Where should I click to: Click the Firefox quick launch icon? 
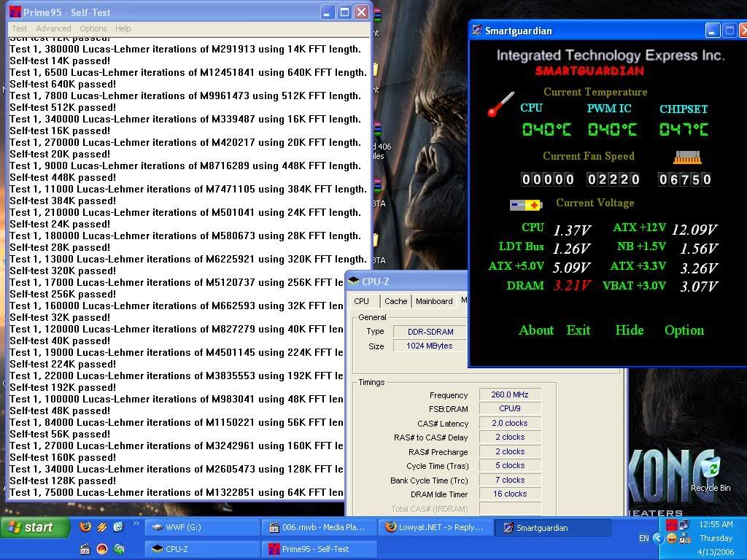tap(85, 527)
